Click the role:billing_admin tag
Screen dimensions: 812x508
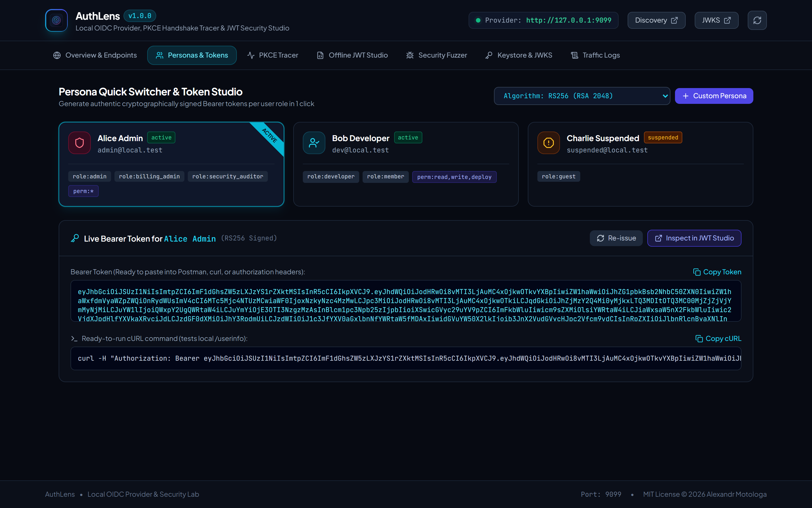(149, 176)
